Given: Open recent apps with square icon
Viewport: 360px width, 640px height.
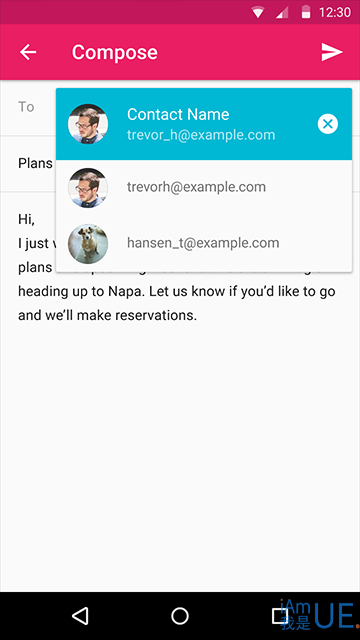Looking at the screenshot, I should click(280, 616).
